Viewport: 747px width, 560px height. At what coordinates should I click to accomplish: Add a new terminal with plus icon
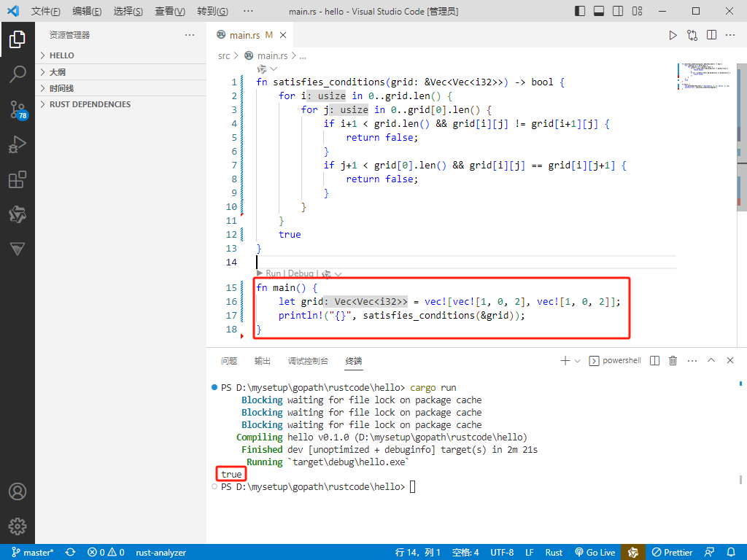pos(565,361)
